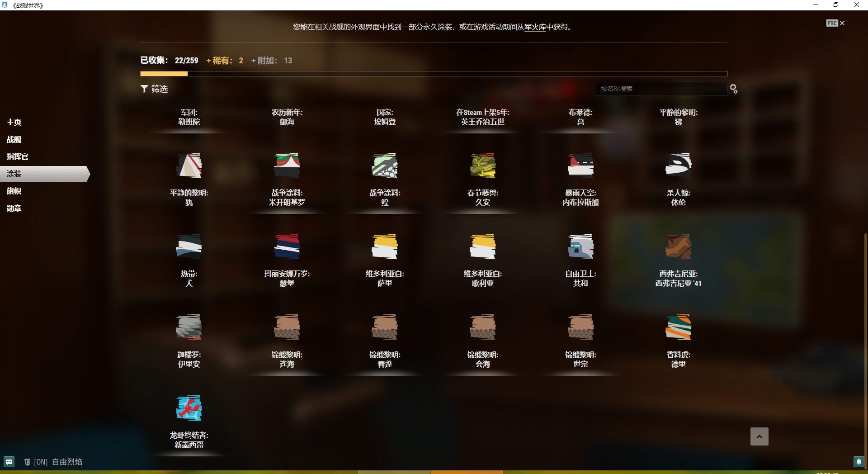Screen dimensions: 868x474
Task: Open the 龙虾终结者 新墨西哥 camouflage icon
Action: 189,408
